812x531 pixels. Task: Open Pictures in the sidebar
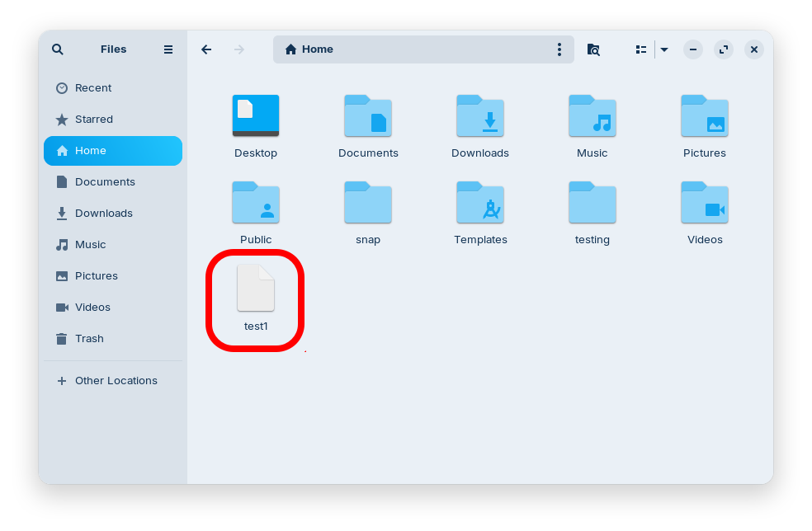[x=113, y=276]
